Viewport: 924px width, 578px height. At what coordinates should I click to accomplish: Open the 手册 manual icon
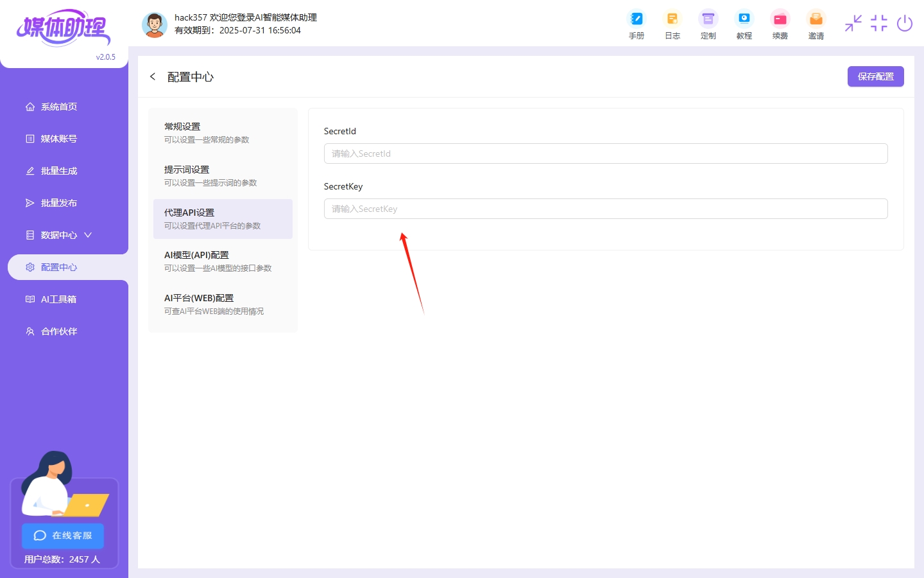pos(636,24)
